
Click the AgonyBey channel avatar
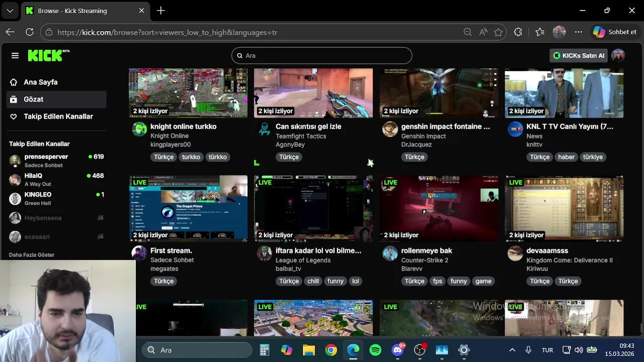[265, 129]
